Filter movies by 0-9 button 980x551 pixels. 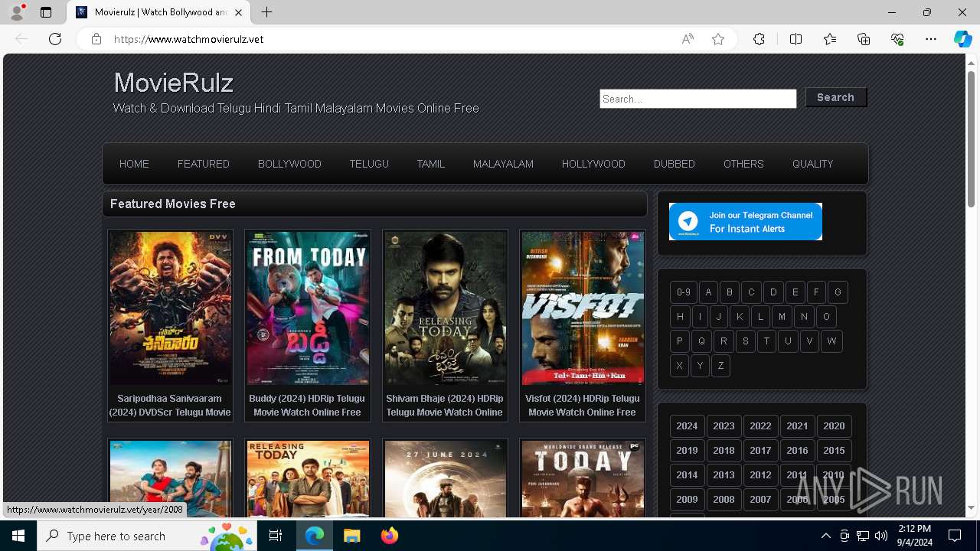click(684, 292)
